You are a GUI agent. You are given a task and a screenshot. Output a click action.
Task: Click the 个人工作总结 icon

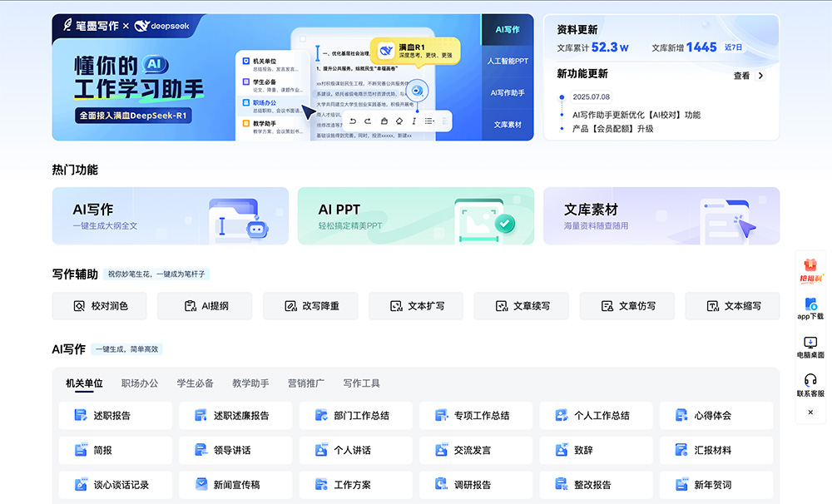point(562,415)
